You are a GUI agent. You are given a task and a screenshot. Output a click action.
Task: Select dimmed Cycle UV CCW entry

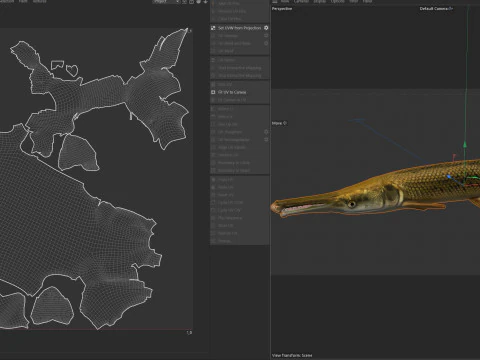click(x=230, y=202)
